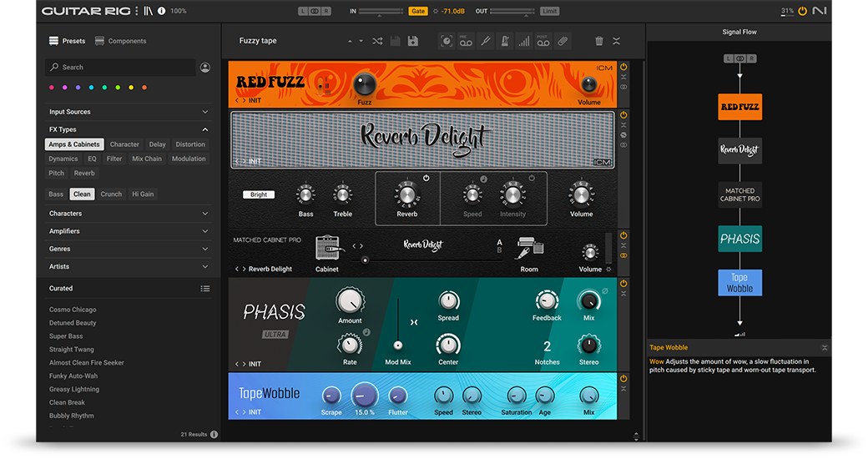Toggle global power button in header
The width and height of the screenshot is (868, 459).
pyautogui.click(x=802, y=11)
